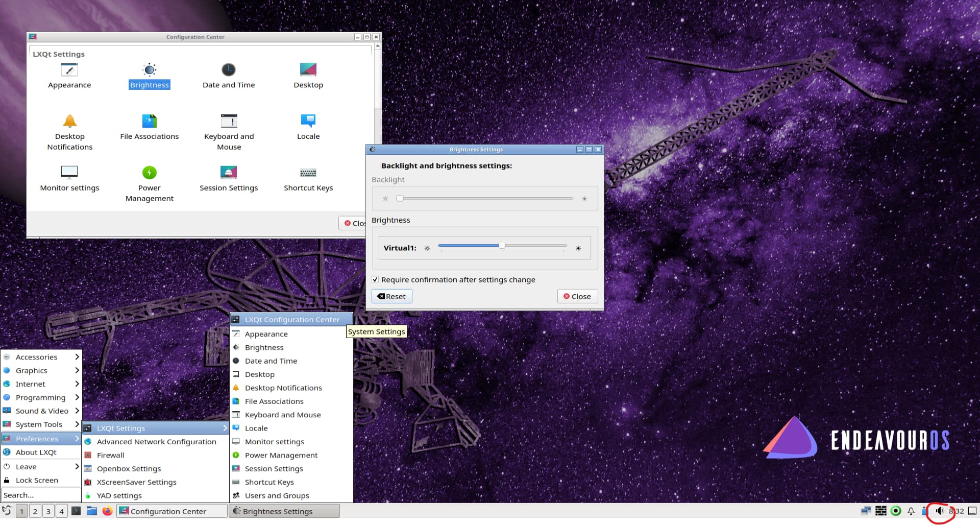980x525 pixels.
Task: Open LXQt Configuration Center menu entry
Action: 291,320
